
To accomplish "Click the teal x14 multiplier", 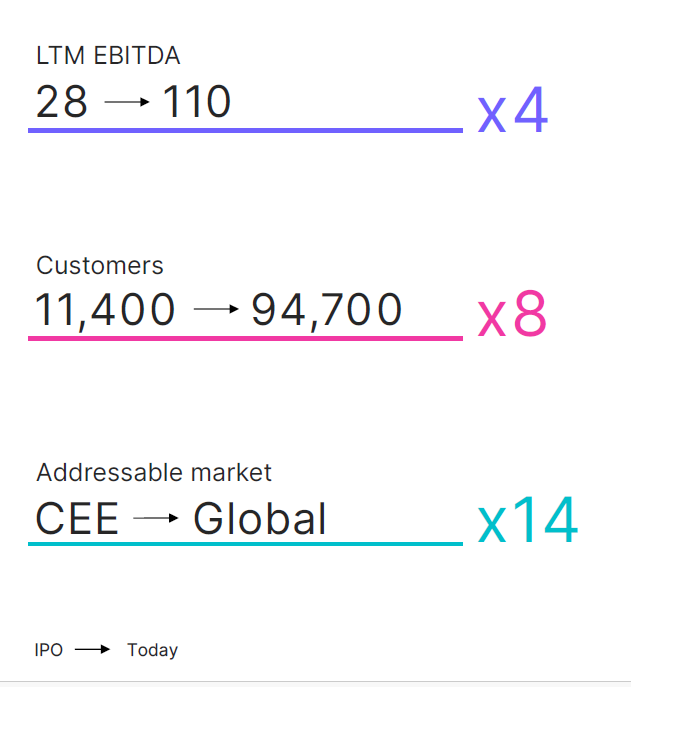I will tap(528, 521).
